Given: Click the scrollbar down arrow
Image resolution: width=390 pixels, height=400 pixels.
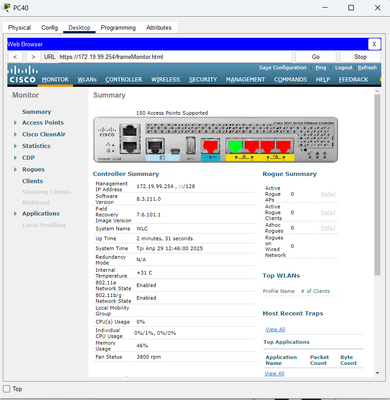Looking at the screenshot, I should (377, 373).
